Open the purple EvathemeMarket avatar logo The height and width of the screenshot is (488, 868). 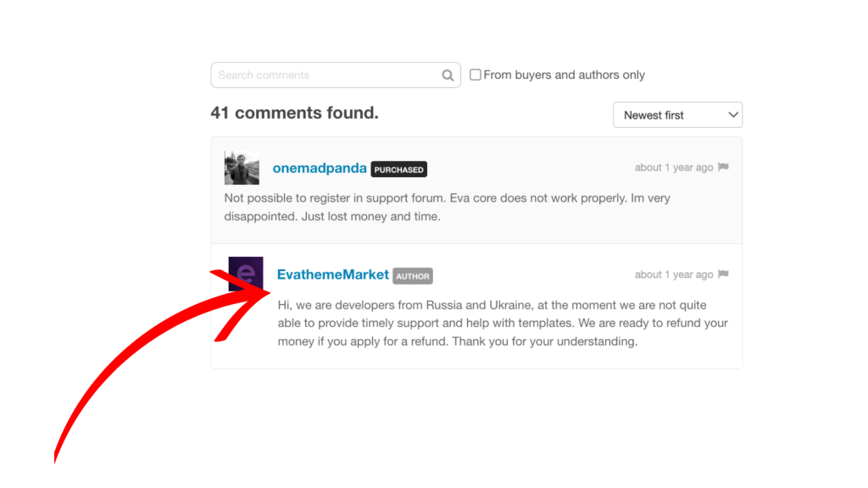(246, 274)
